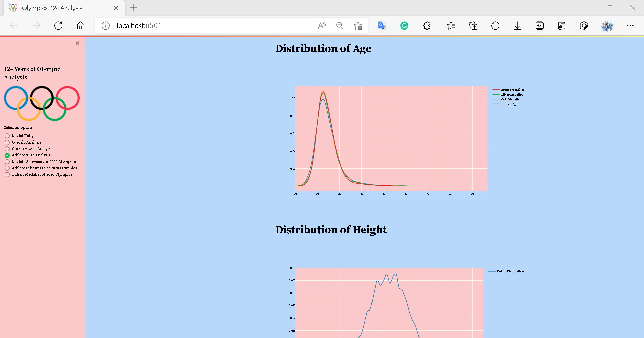Open Collections panel
The width and height of the screenshot is (644, 338).
(473, 25)
